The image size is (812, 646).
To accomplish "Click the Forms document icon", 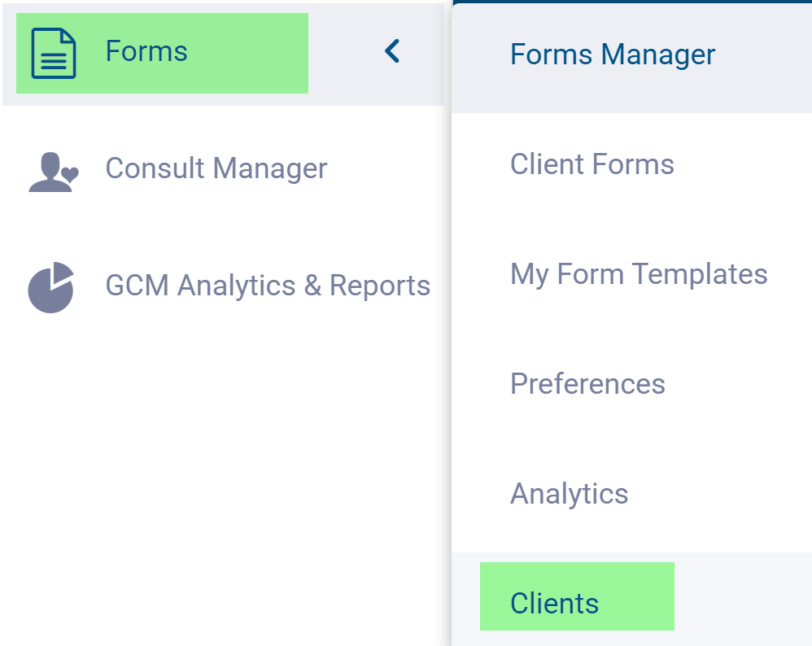I will (53, 54).
